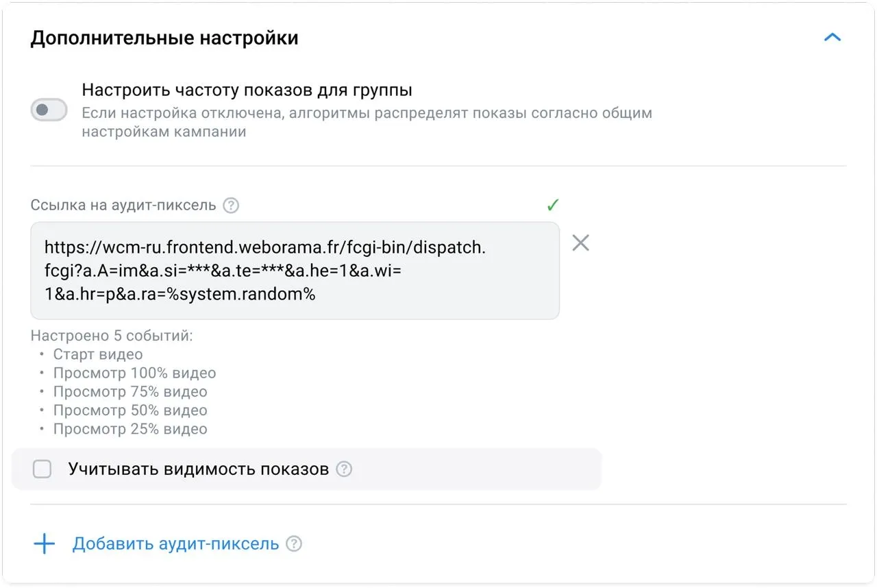Click the green validation checkmark icon
The image size is (877, 588).
552,205
